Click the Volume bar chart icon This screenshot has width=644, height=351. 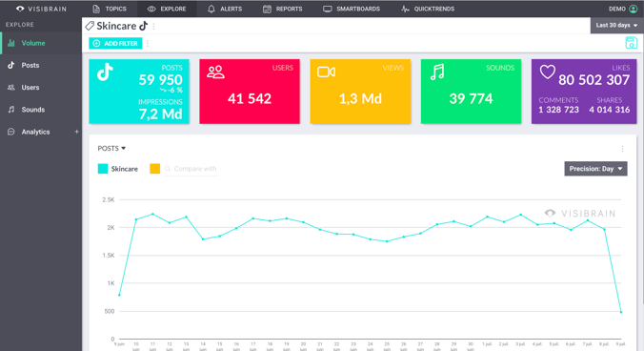pos(11,43)
